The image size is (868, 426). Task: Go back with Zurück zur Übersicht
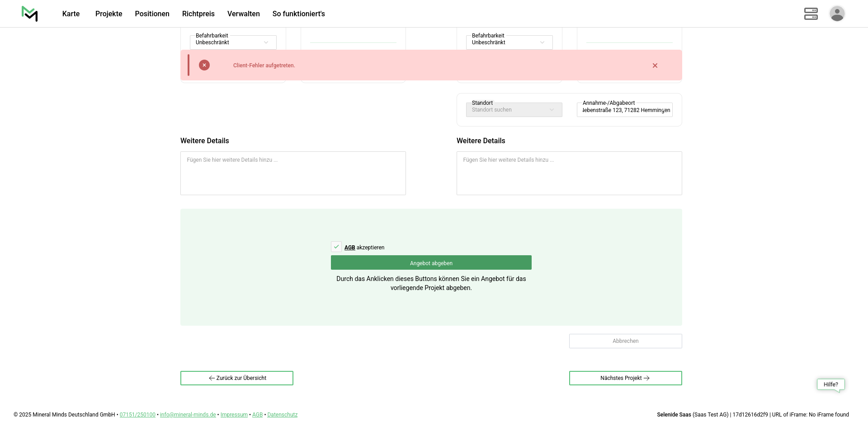[x=237, y=378]
